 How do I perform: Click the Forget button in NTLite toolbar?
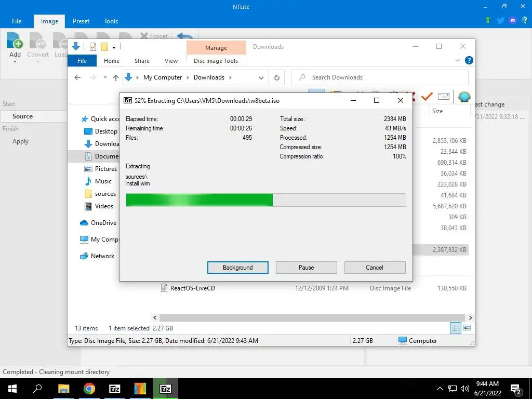(154, 36)
